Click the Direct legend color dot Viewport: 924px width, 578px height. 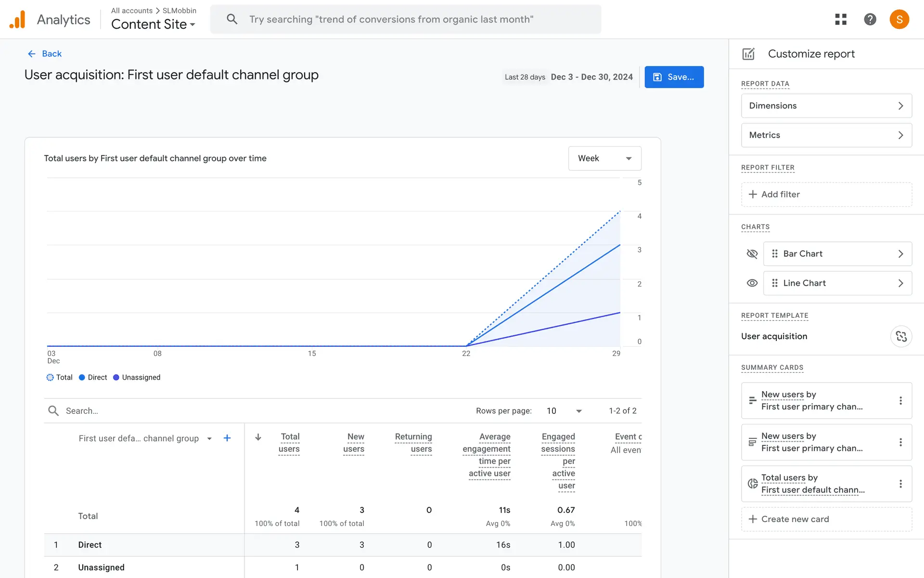coord(82,377)
